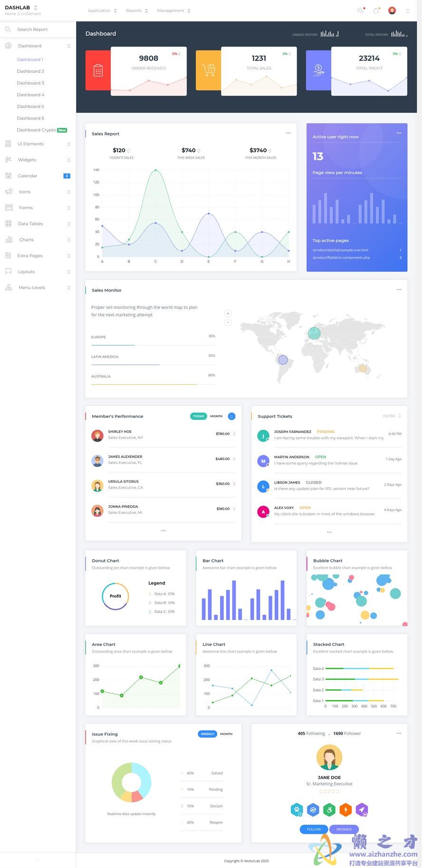Click the user avatar in top bar
This screenshot has width=422, height=868.
tap(392, 10)
